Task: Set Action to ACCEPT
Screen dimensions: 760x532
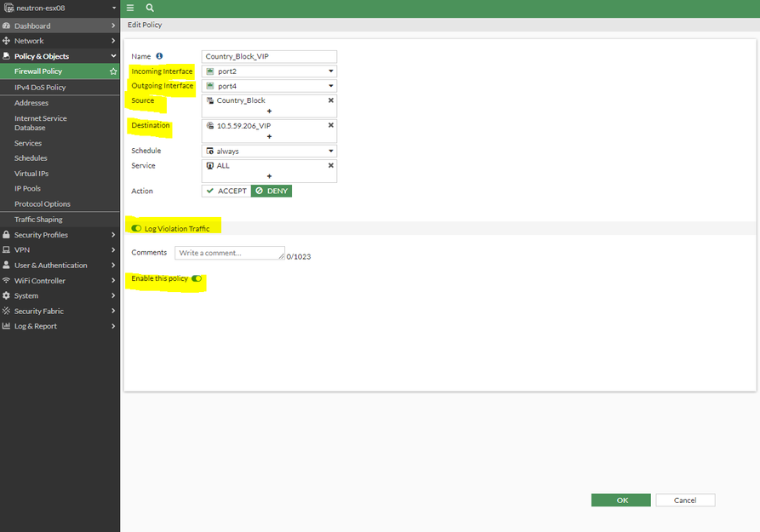Action: pos(226,191)
